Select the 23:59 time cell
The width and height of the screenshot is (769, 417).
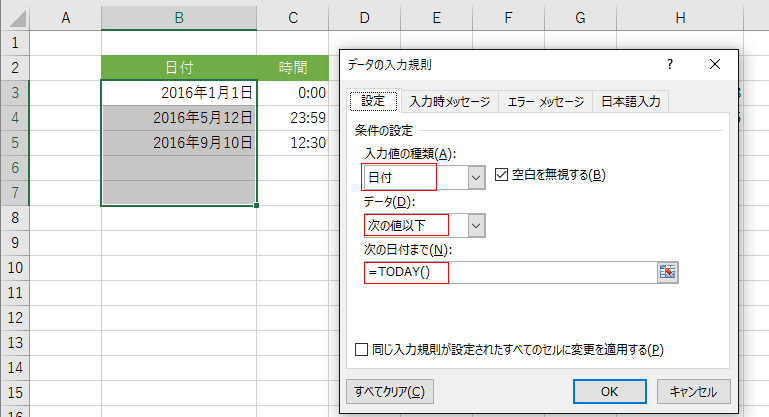point(293,117)
